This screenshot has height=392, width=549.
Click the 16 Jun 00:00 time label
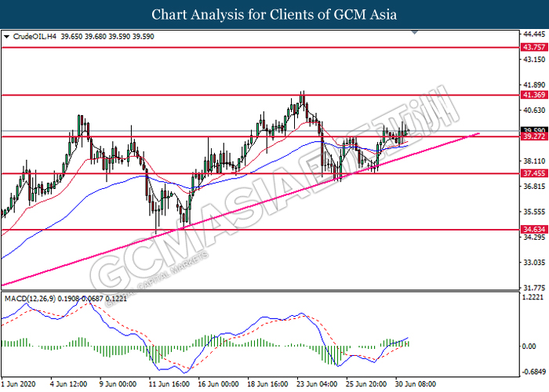(x=219, y=384)
